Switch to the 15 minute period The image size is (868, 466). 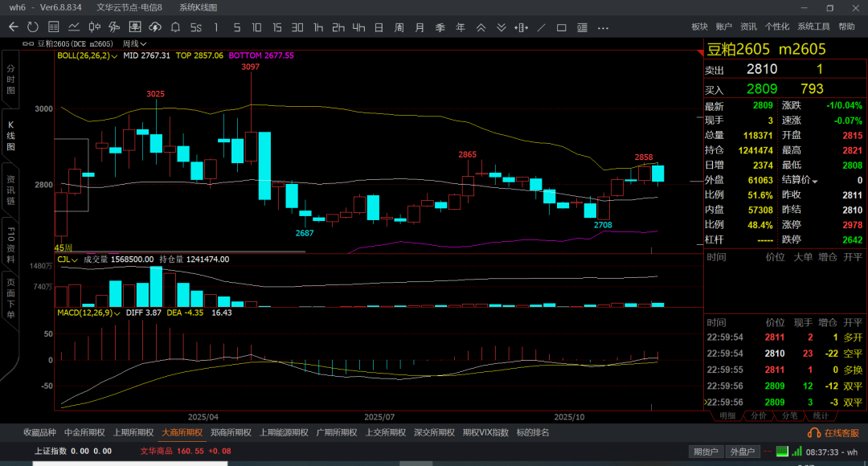click(x=276, y=27)
